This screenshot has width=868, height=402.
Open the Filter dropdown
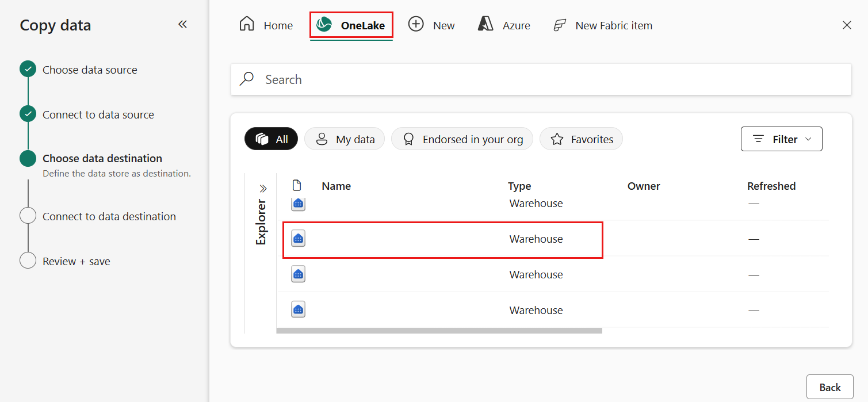pyautogui.click(x=781, y=139)
